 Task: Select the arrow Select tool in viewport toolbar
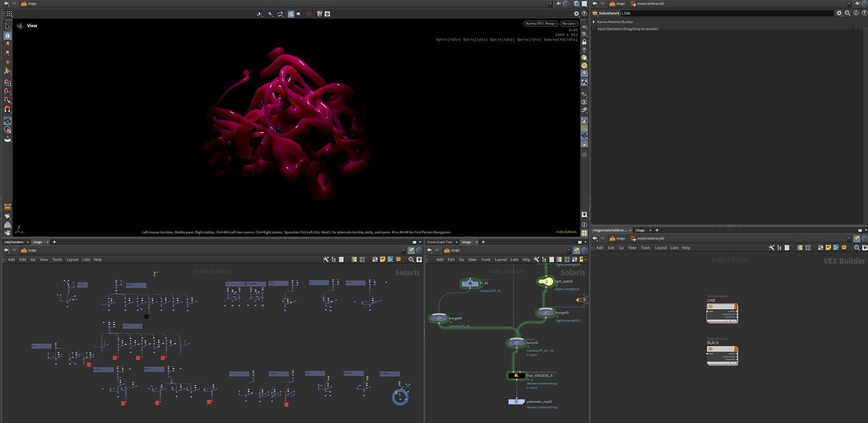click(8, 27)
